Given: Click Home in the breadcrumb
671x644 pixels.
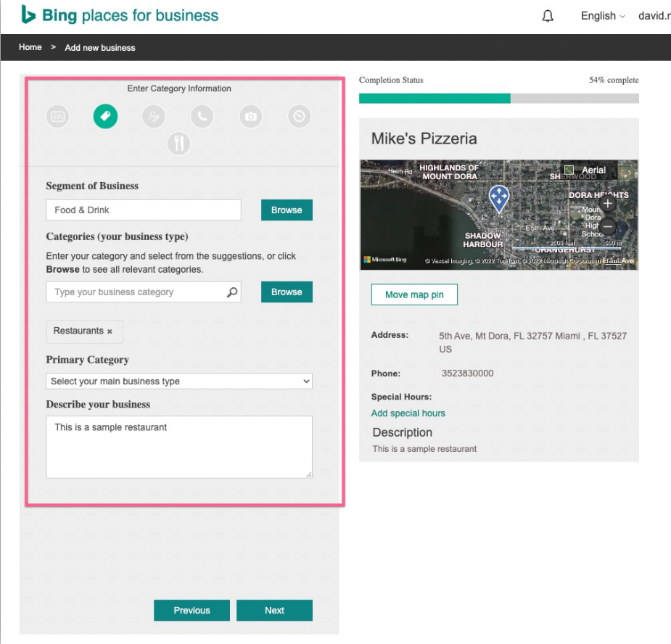Looking at the screenshot, I should pyautogui.click(x=30, y=47).
